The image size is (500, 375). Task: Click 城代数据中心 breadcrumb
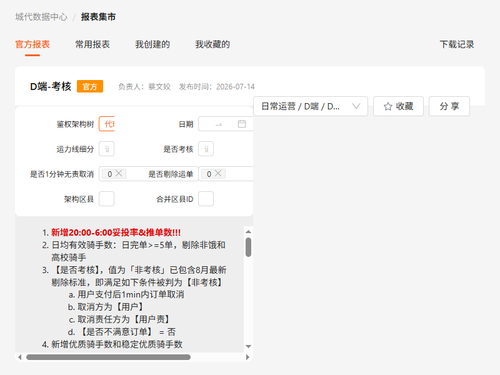pos(41,17)
